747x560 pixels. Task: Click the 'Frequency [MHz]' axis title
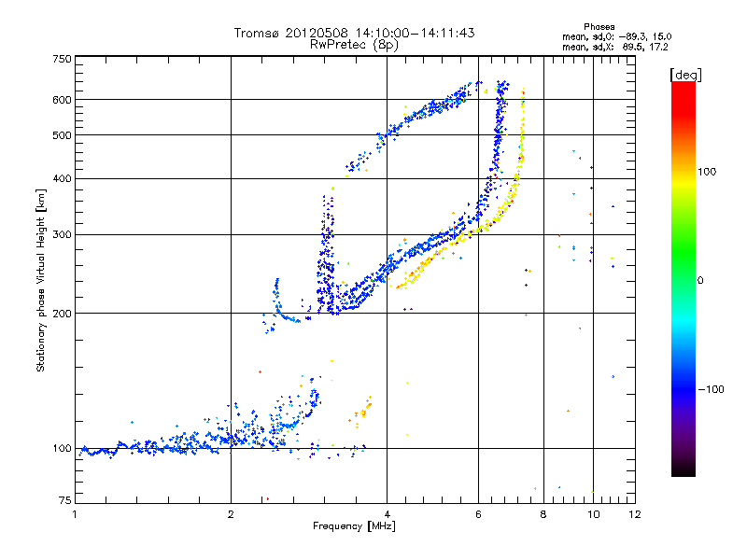[x=354, y=526]
